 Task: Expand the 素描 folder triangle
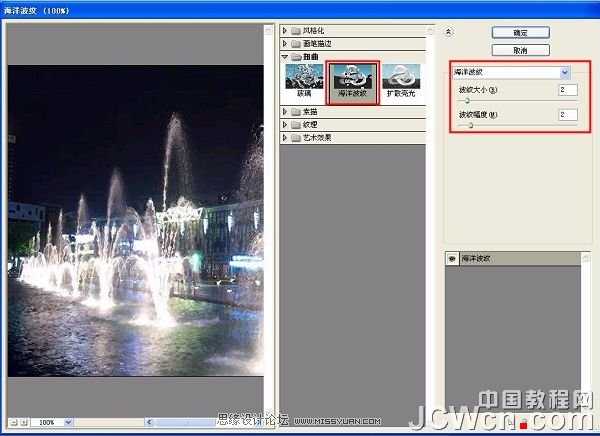coord(285,111)
